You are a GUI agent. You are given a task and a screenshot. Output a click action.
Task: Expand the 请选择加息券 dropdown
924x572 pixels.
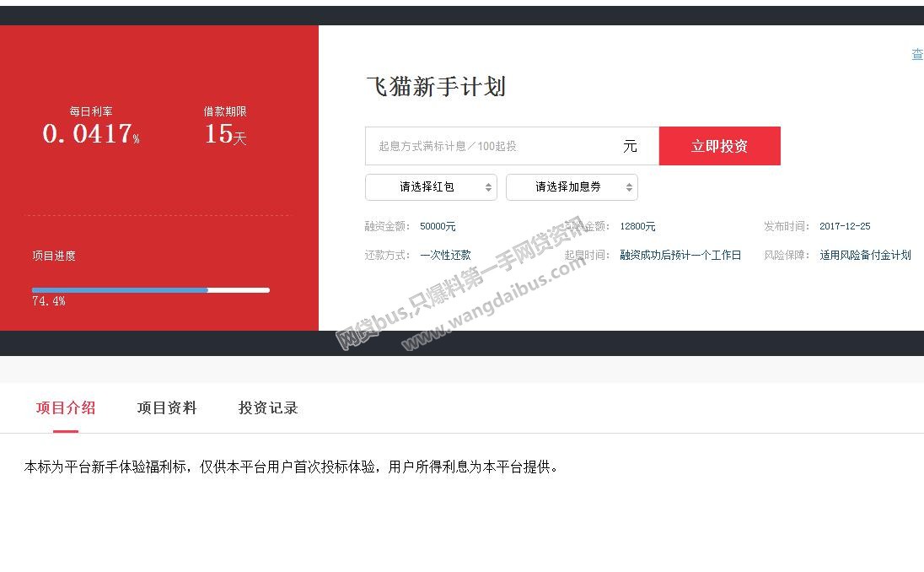tap(572, 187)
